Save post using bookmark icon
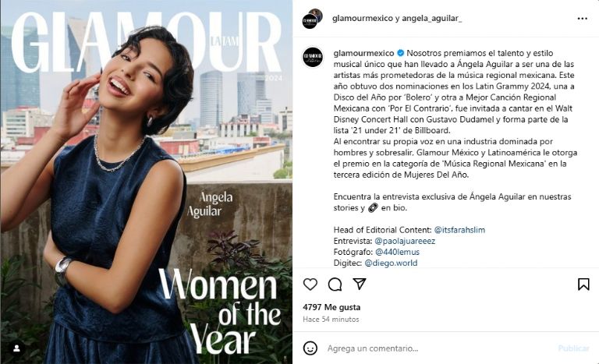The width and height of the screenshot is (599, 364). click(x=583, y=284)
